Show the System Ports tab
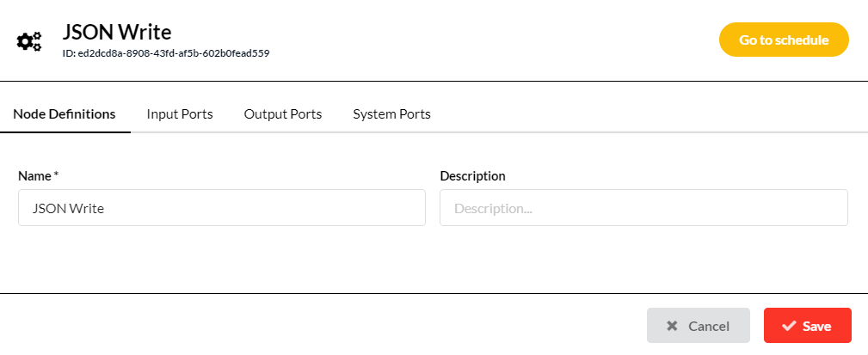Viewport: 868px width, 355px height. 392,114
